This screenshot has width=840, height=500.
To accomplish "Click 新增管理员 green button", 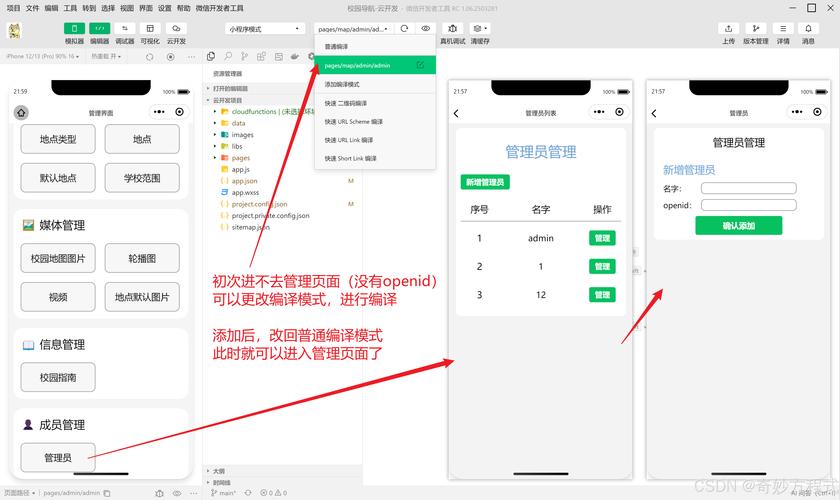I will click(485, 182).
